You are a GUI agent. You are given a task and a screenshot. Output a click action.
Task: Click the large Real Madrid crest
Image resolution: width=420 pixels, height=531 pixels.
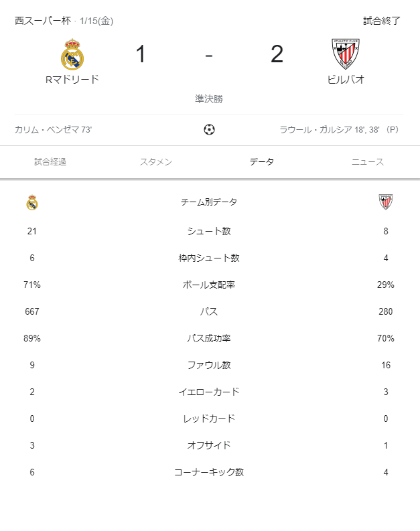pos(72,54)
